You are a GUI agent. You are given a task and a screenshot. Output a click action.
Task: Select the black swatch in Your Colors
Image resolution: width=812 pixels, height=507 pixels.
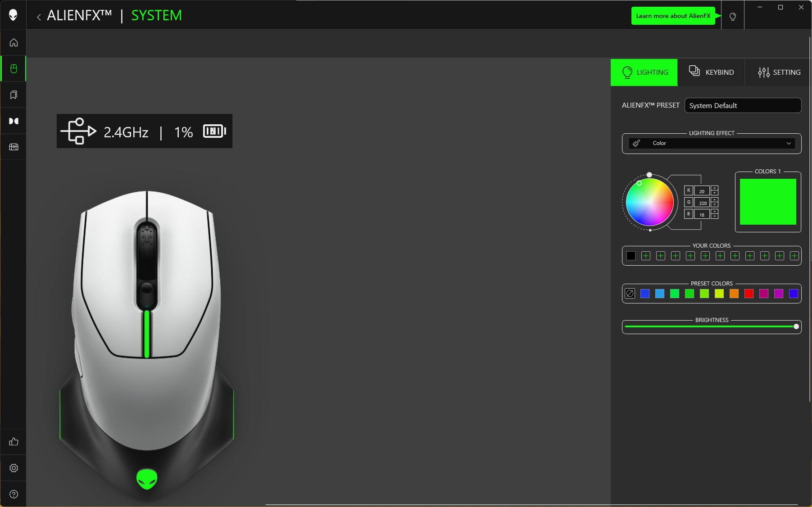[631, 256]
